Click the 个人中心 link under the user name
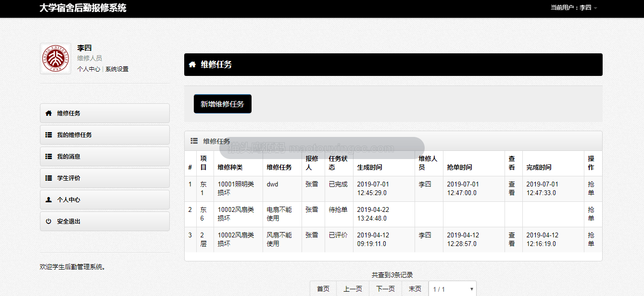Screen dimensions: 644x296 89,69
